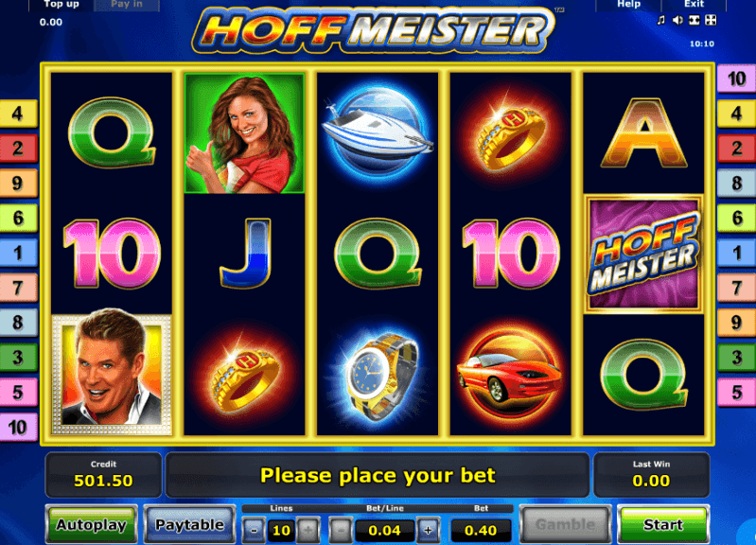
Task: Decrease Bet/Line with the minus button
Action: (x=340, y=531)
